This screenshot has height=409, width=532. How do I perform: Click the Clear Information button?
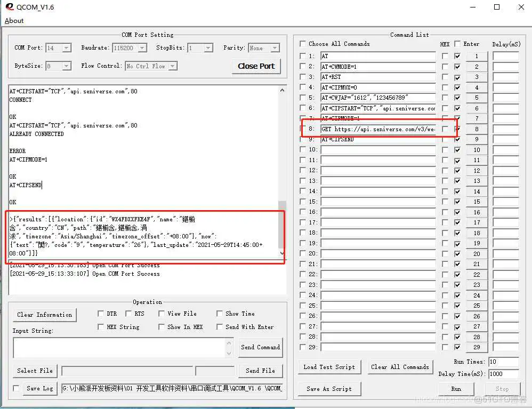coord(44,315)
